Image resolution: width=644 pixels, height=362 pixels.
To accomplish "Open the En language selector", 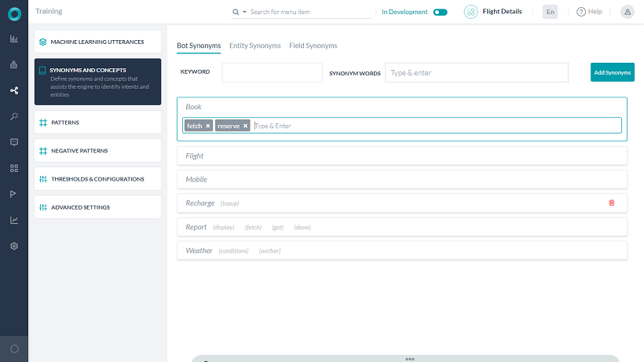I will tap(550, 12).
